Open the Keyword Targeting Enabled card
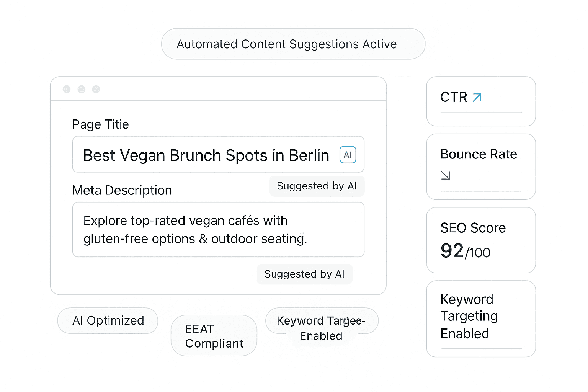Screen dimensions: 588x392 481,319
